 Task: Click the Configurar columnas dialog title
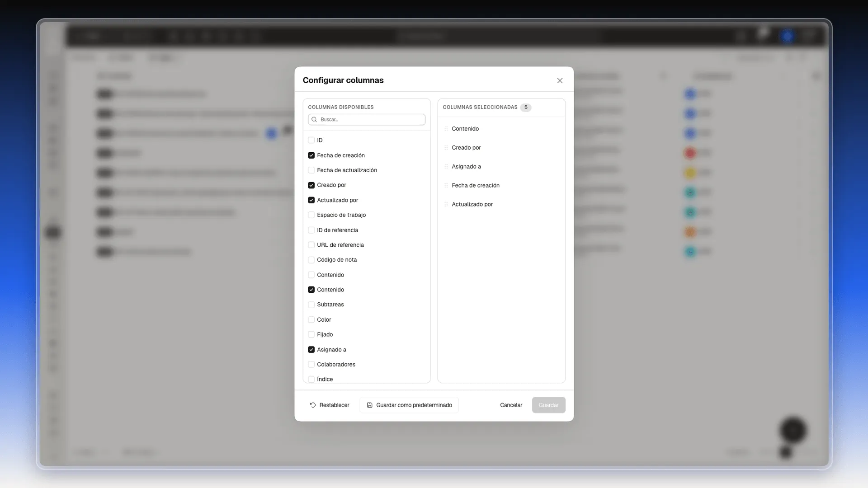tap(343, 80)
